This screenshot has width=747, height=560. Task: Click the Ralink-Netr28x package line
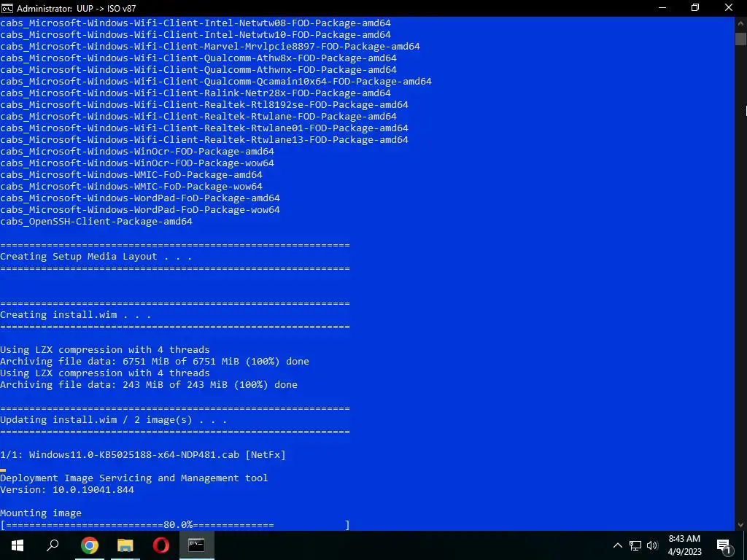tap(196, 93)
